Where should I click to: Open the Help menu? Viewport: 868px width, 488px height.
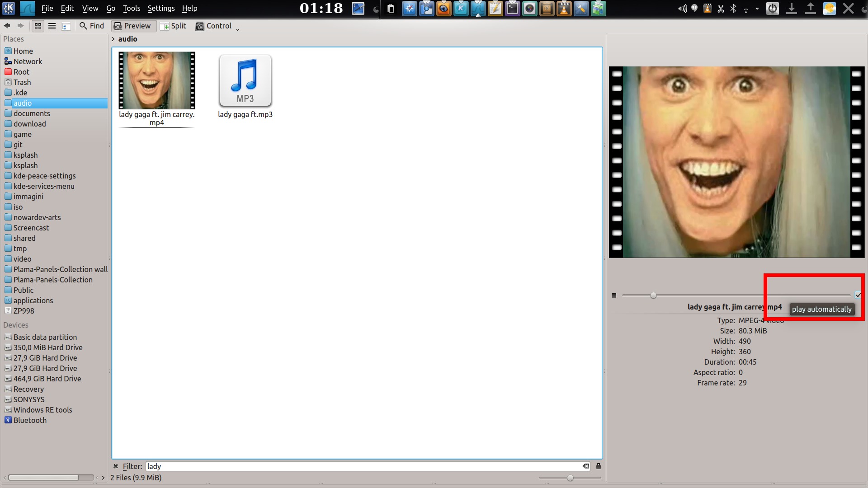point(189,8)
